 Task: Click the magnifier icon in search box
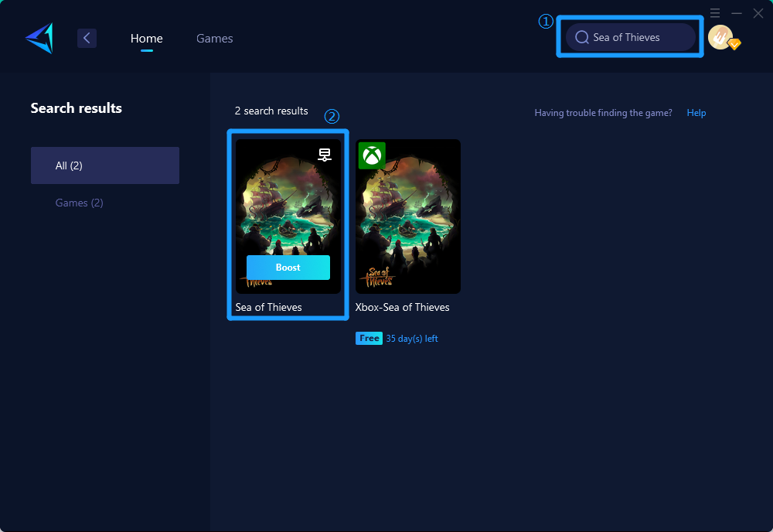[582, 37]
